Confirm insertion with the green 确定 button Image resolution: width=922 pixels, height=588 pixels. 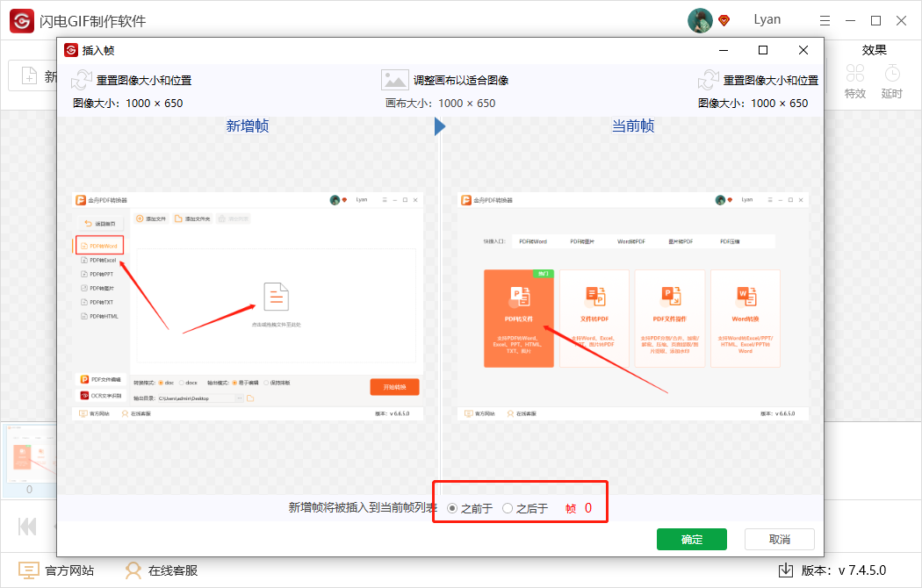pyautogui.click(x=692, y=539)
